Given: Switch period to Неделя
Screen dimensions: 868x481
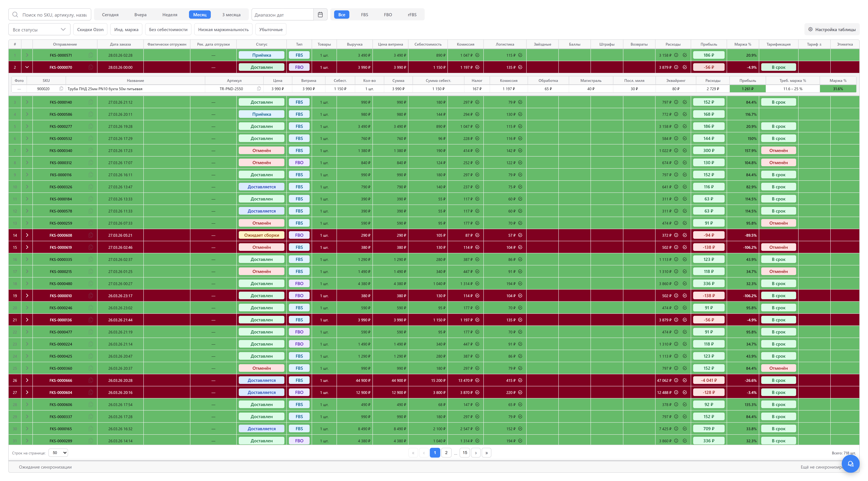Looking at the screenshot, I should click(x=169, y=15).
